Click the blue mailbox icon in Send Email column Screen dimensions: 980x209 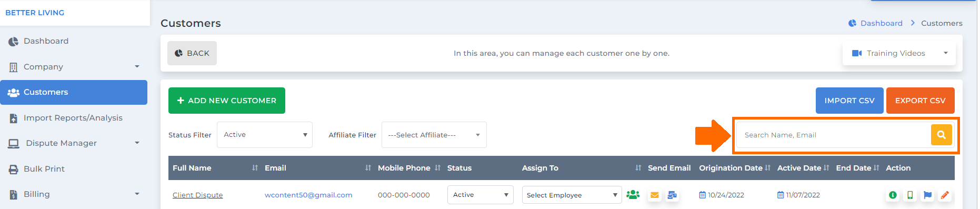(672, 195)
